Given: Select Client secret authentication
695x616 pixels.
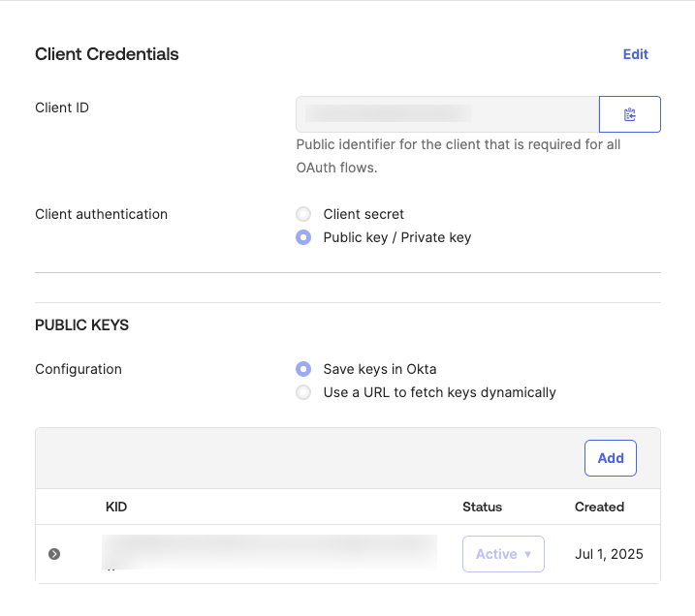Looking at the screenshot, I should pos(304,214).
